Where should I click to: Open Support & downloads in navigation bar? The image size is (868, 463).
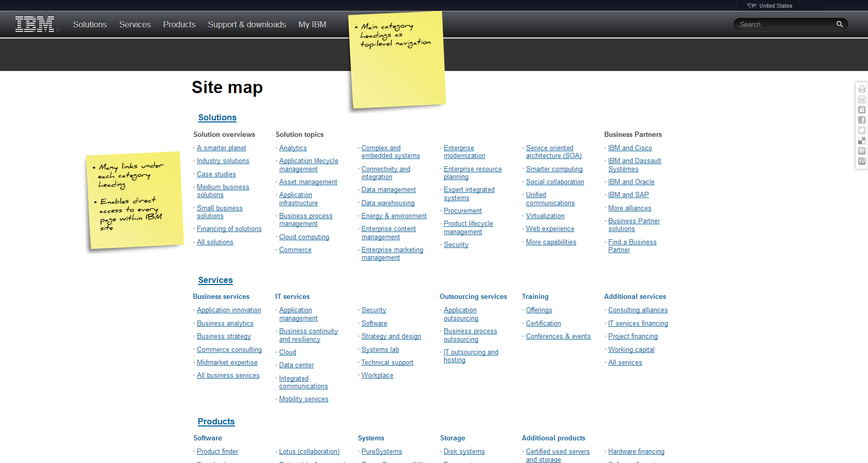247,25
